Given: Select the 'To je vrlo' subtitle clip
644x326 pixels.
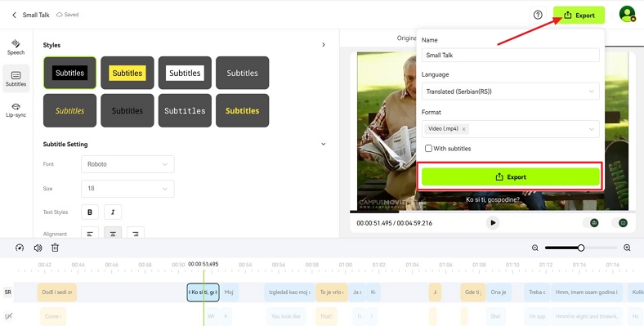Looking at the screenshot, I should 332,293.
